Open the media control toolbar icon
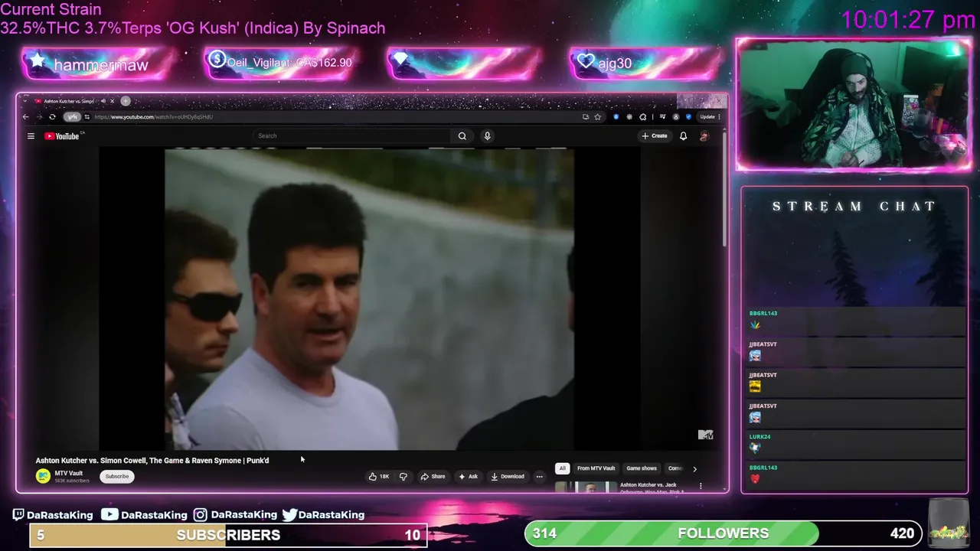The image size is (980, 551). 662,117
